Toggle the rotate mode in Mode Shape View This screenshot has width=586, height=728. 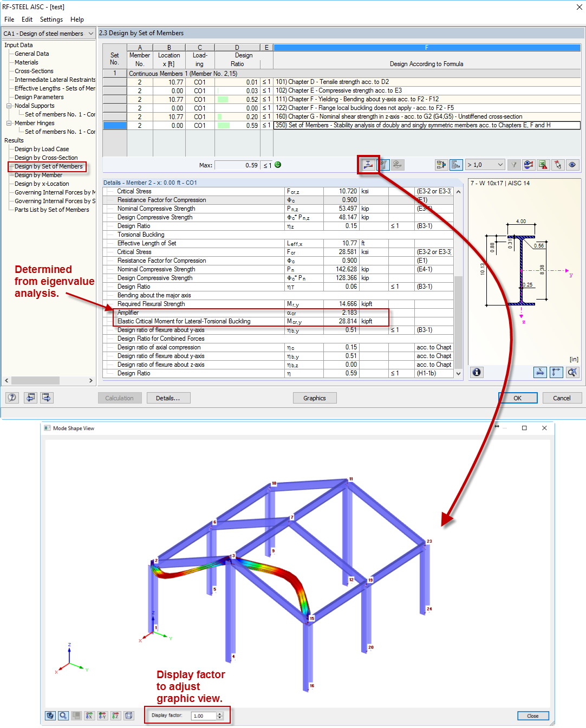pos(50,716)
